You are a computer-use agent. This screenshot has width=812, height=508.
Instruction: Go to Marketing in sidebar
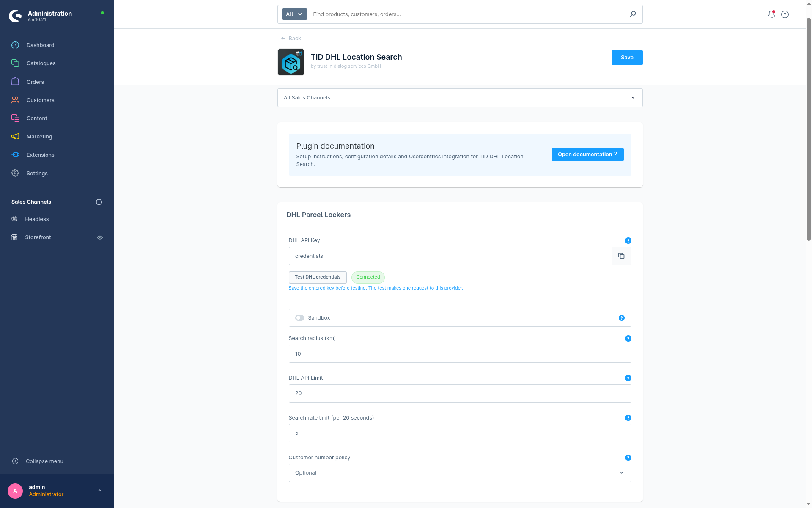coord(39,136)
